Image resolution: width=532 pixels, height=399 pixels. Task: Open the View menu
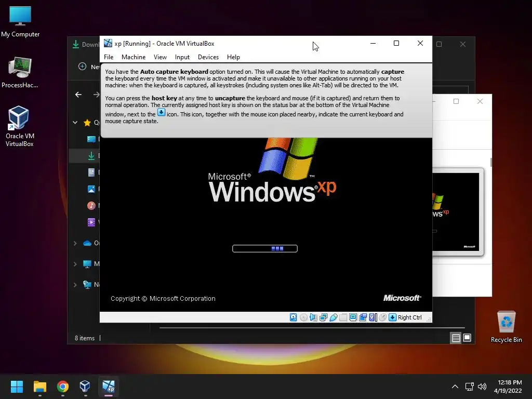tap(160, 57)
